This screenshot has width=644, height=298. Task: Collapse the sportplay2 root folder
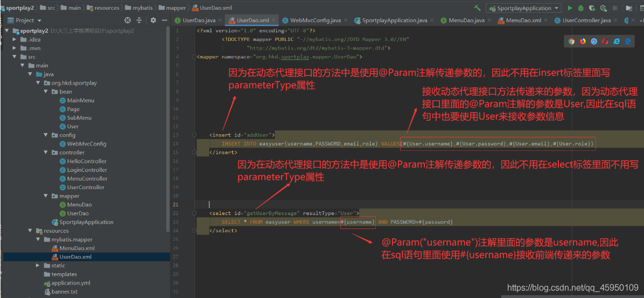6,31
